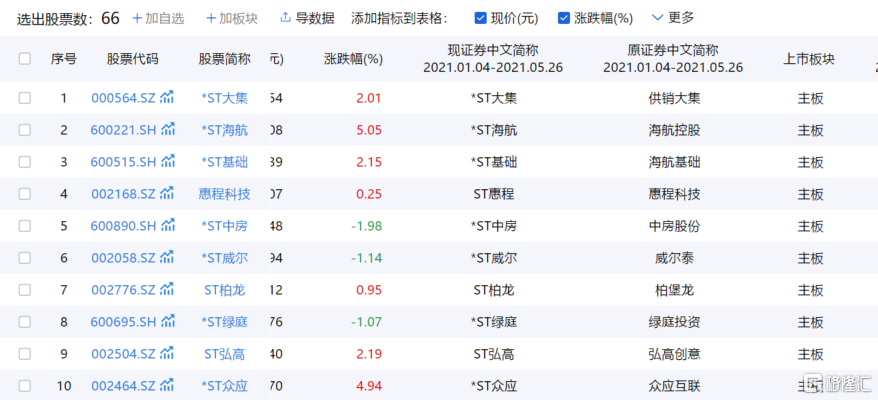This screenshot has width=878, height=400.
Task: Open ST弘高 in 股票简称 column
Action: 225,354
